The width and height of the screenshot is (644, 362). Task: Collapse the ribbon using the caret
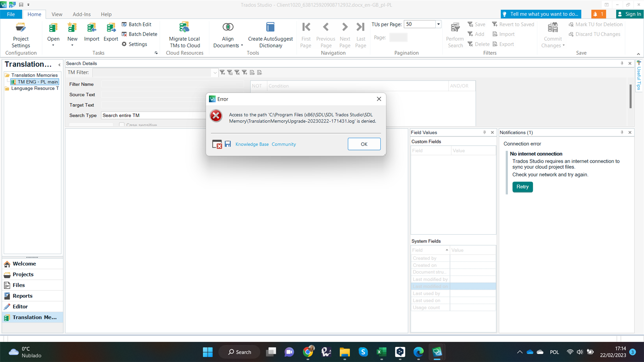point(638,54)
